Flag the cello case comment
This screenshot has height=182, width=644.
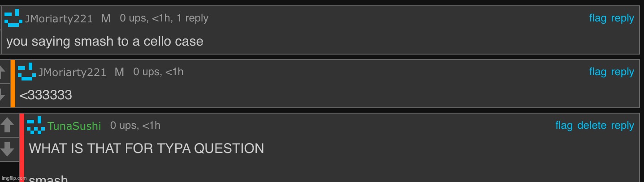coord(598,18)
